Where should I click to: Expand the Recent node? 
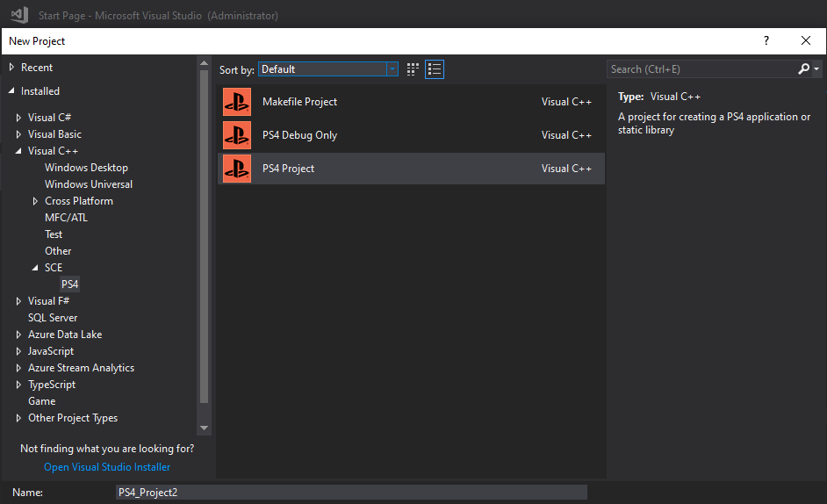point(11,67)
